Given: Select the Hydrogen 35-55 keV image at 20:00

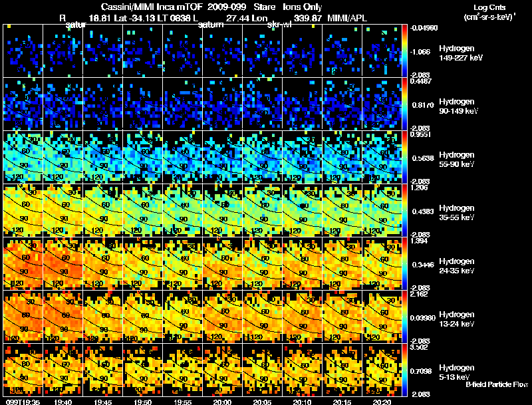Looking at the screenshot, I should (x=223, y=210).
